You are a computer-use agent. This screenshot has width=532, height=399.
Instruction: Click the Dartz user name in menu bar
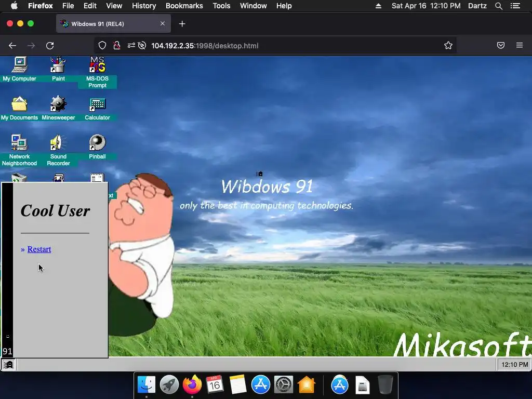tap(477, 6)
